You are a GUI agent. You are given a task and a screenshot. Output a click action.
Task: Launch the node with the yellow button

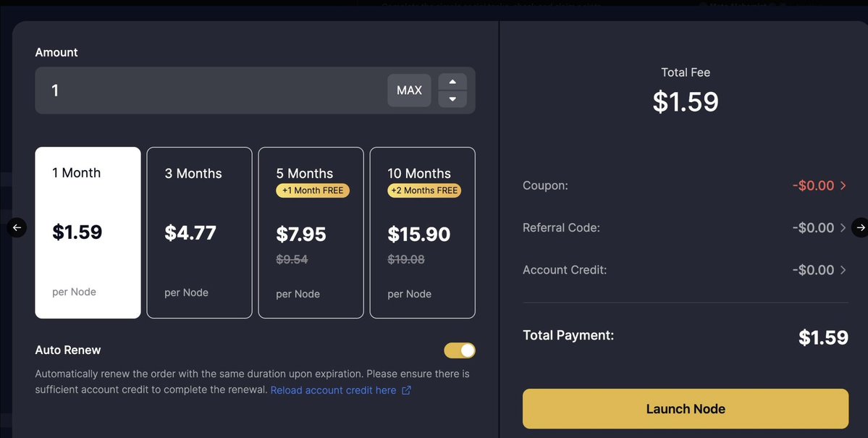686,408
